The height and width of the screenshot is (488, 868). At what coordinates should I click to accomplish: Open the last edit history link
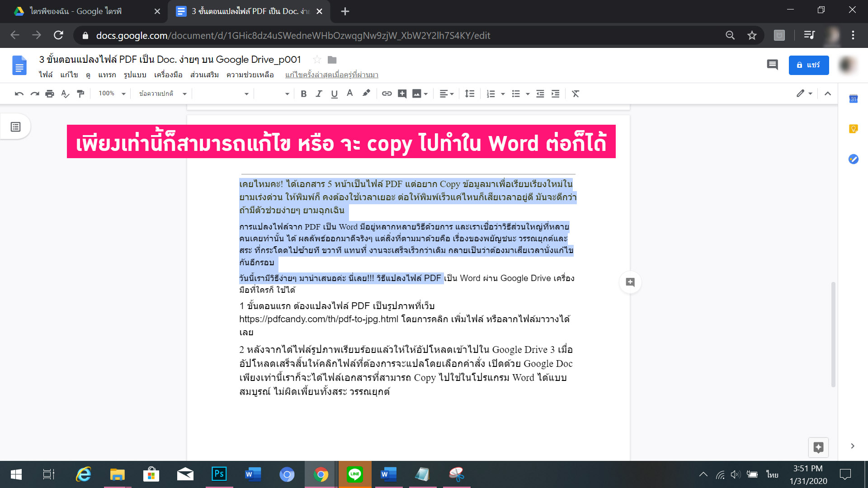tap(331, 75)
